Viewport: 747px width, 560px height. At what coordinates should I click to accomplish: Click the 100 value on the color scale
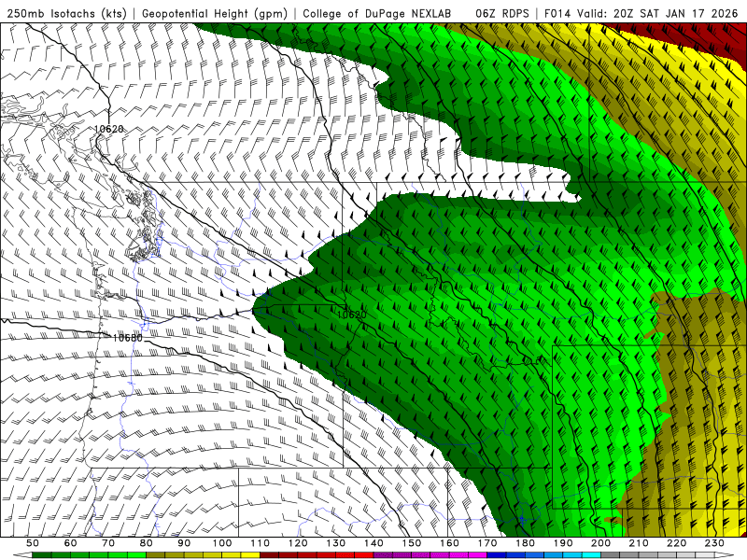222,543
